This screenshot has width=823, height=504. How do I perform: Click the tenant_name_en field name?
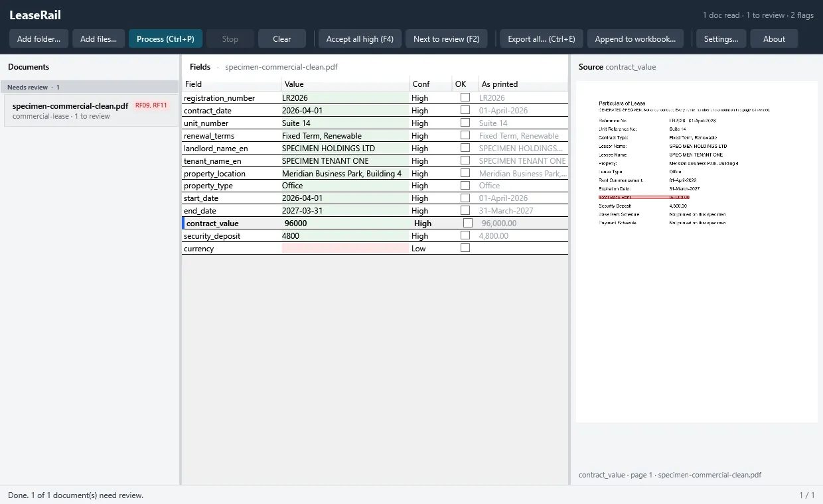pyautogui.click(x=212, y=160)
